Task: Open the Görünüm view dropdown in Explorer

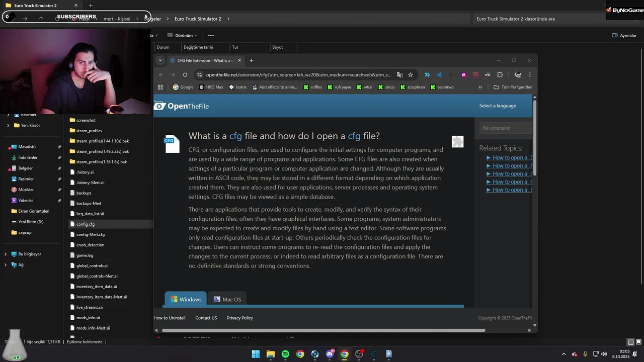Action: click(x=182, y=35)
